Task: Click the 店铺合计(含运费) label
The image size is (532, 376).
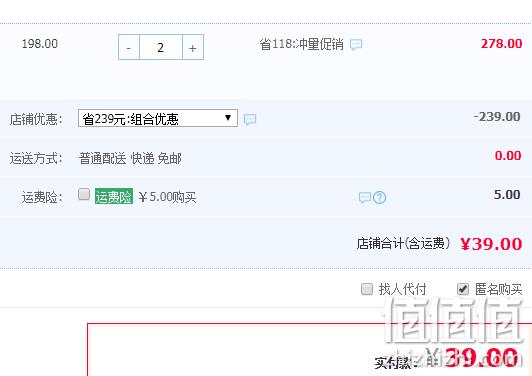Action: click(403, 243)
